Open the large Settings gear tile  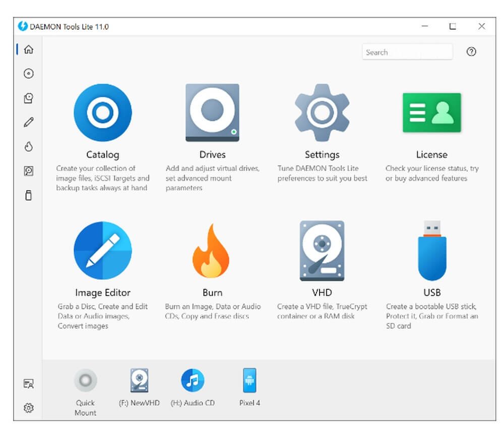[322, 112]
